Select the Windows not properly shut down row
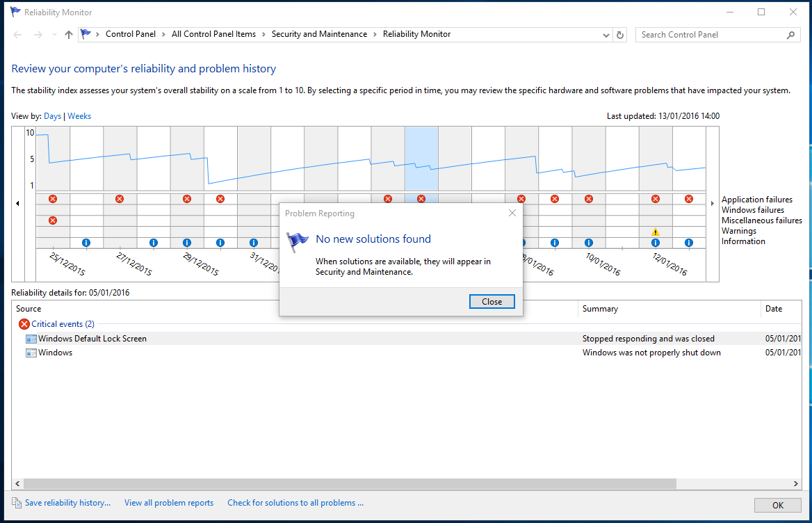Image resolution: width=812 pixels, height=523 pixels. tap(407, 353)
